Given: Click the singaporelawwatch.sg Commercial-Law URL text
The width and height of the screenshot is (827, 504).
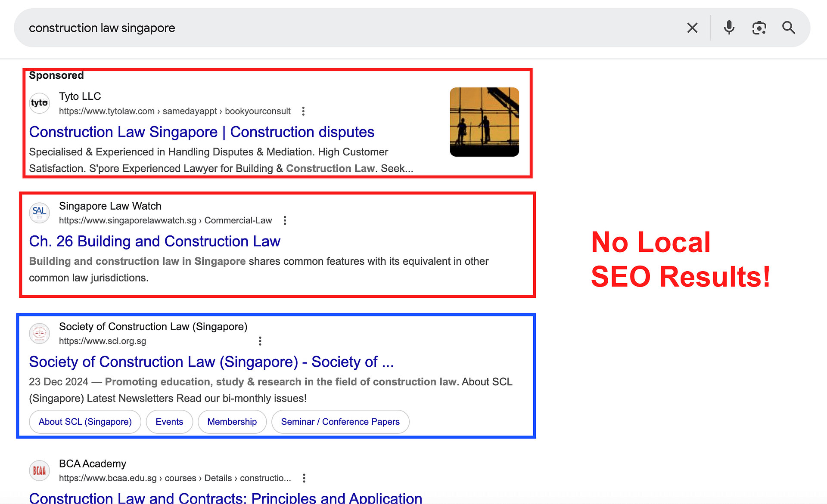Looking at the screenshot, I should coord(165,220).
